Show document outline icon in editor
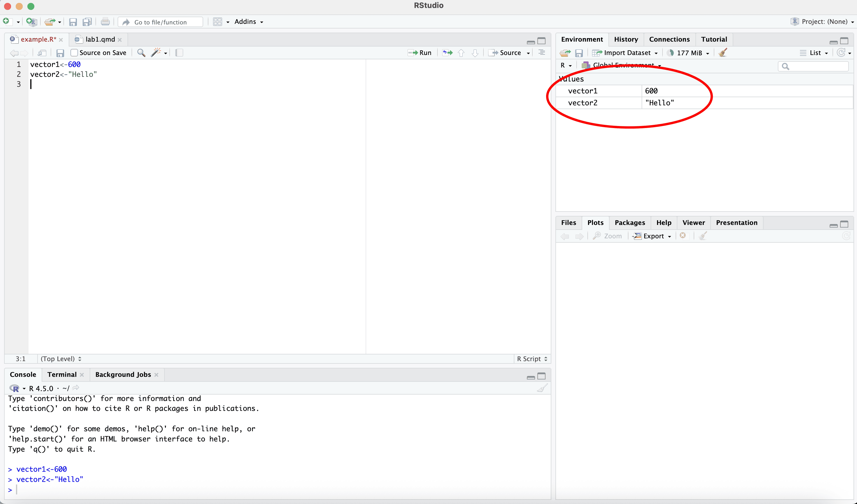 point(541,53)
